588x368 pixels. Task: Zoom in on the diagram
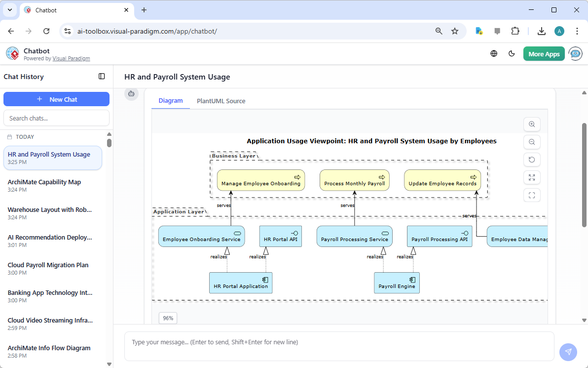coord(532,124)
